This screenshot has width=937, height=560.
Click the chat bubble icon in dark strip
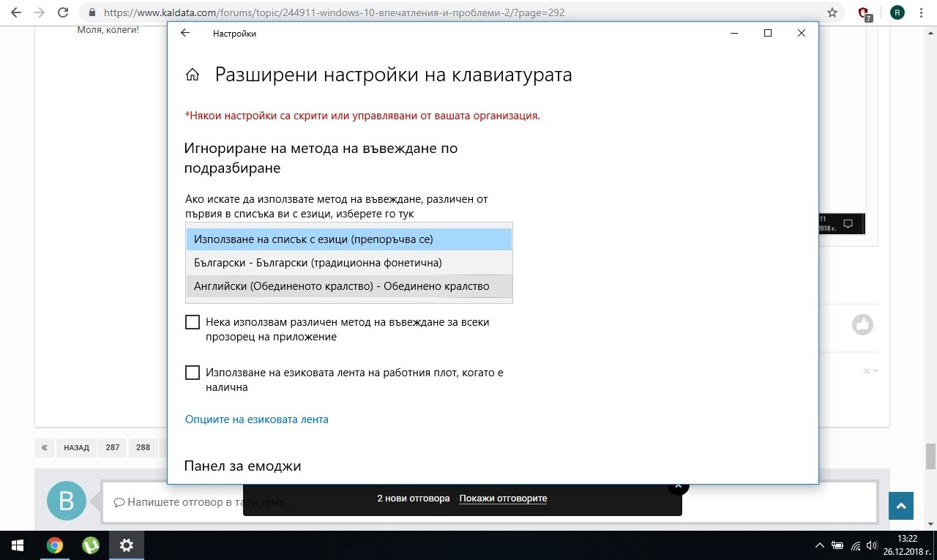848,223
